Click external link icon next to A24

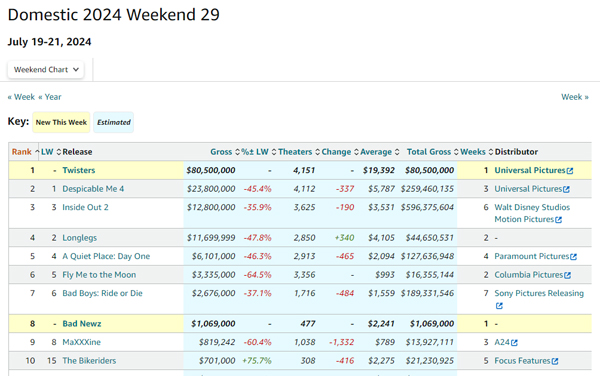click(514, 343)
